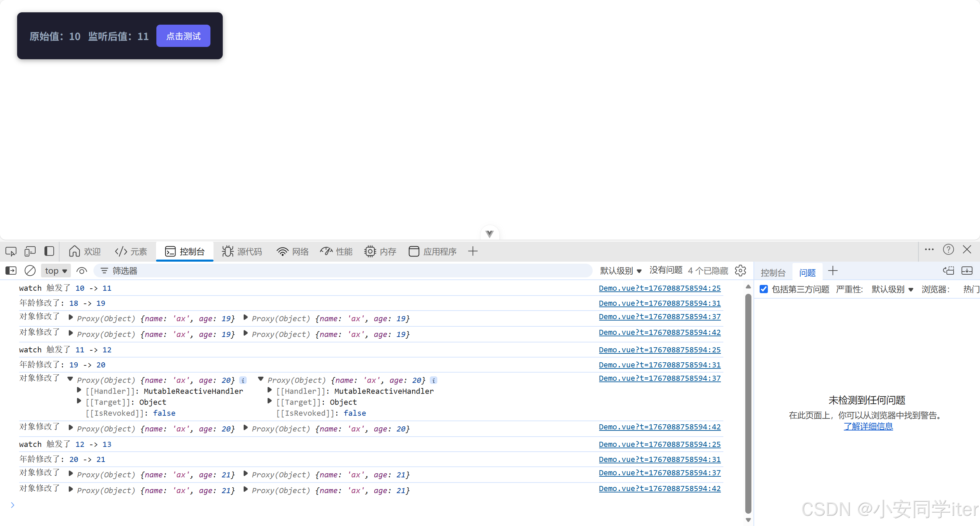
Task: Open Demo.vue:25 link on watch 11 -> 12 row
Action: 660,350
